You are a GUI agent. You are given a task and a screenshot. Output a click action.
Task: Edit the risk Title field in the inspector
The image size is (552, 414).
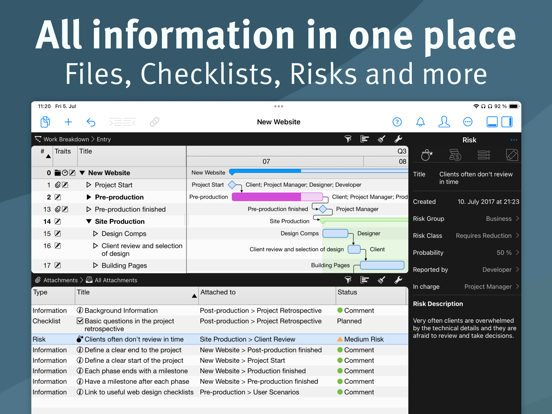[x=476, y=178]
